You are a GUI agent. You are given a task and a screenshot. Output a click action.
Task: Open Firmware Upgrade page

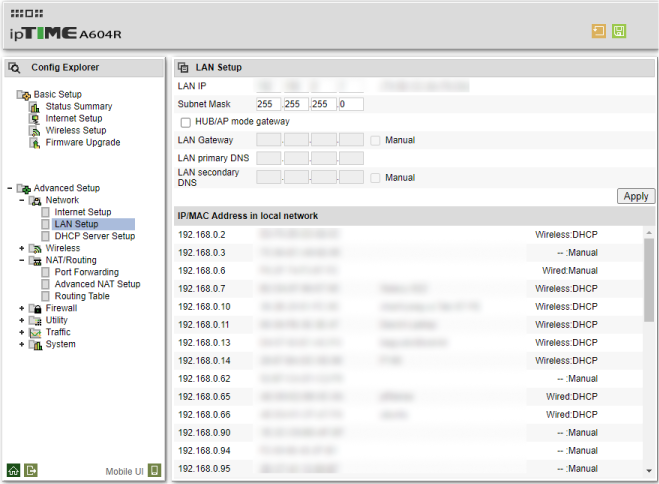[x=82, y=142]
